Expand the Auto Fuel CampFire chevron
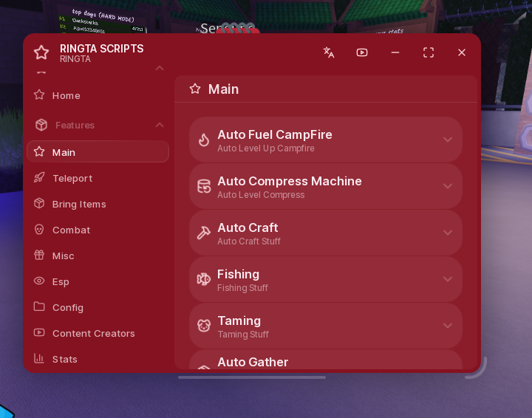The height and width of the screenshot is (418, 532). click(448, 140)
